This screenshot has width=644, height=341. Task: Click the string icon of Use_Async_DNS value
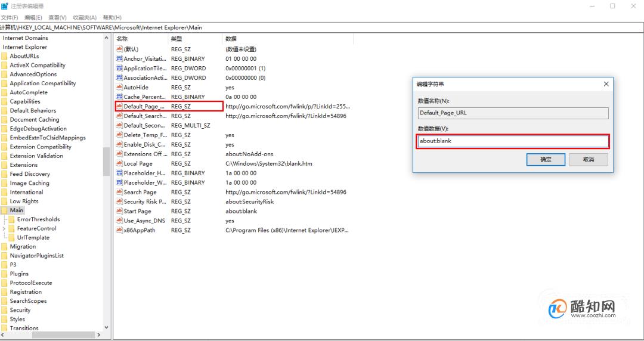[119, 221]
